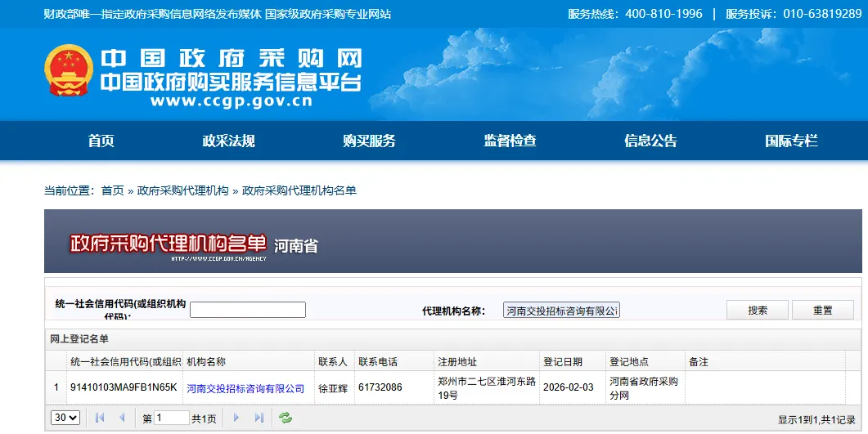The height and width of the screenshot is (434, 868).
Task: Sort by 登记地点 column header
Action: [x=645, y=361]
